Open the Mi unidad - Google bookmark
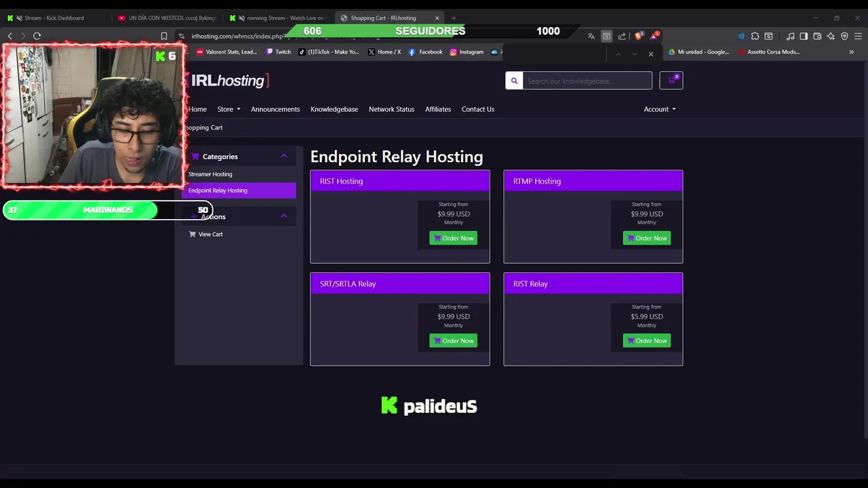 coord(698,52)
